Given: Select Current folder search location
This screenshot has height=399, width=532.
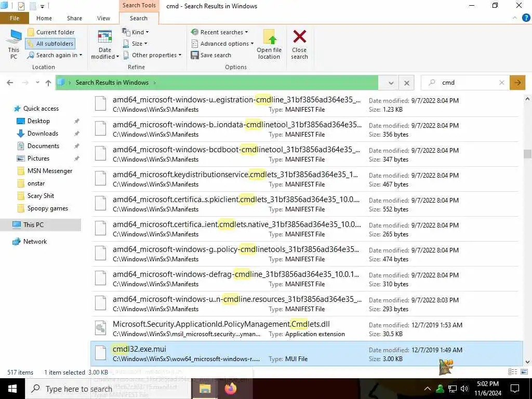Looking at the screenshot, I should [x=51, y=32].
